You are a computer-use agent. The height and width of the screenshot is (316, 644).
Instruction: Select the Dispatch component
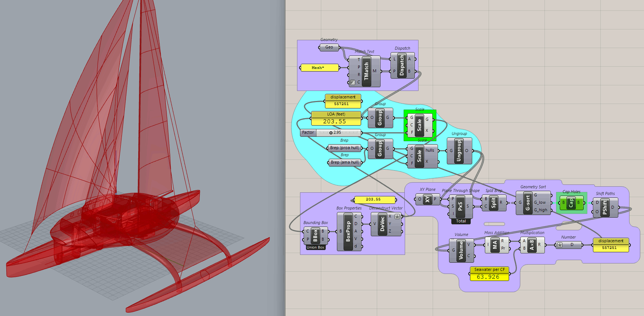pos(402,66)
